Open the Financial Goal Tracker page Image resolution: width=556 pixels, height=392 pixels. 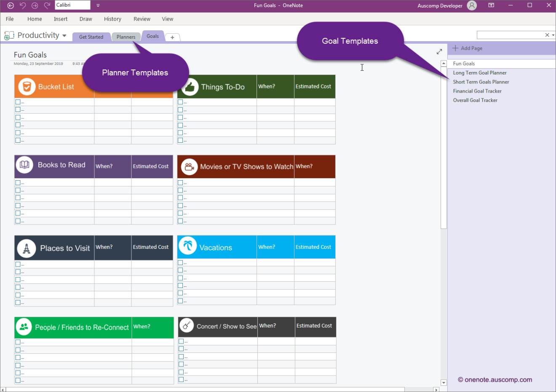477,91
